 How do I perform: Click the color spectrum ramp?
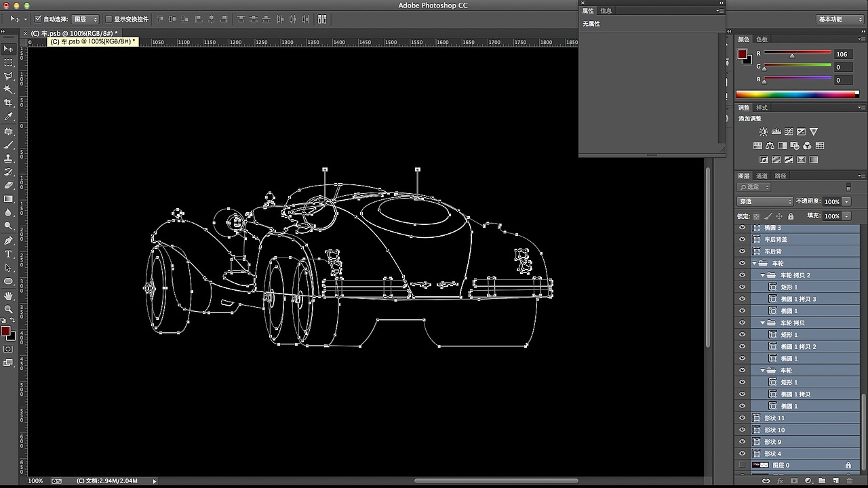click(x=797, y=94)
